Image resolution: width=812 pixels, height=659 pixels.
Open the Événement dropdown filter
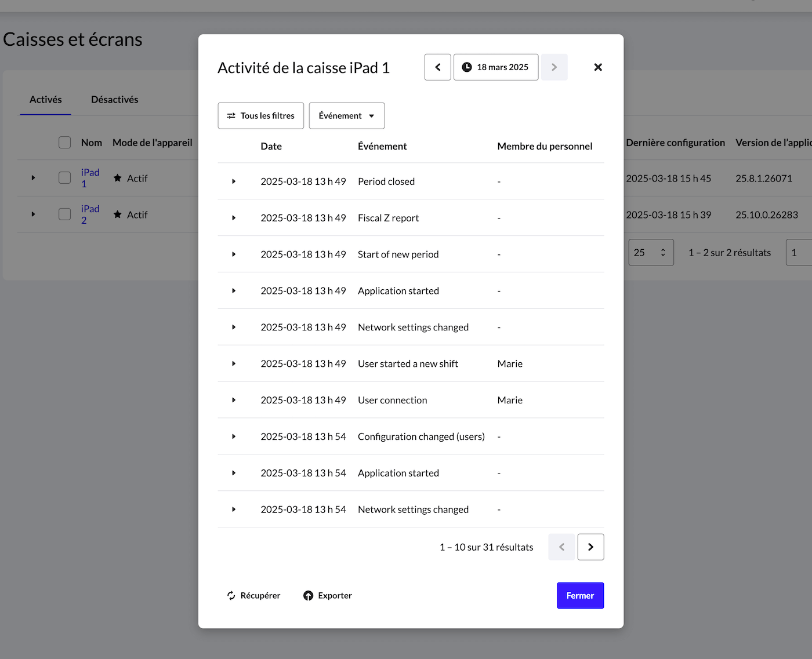(346, 116)
